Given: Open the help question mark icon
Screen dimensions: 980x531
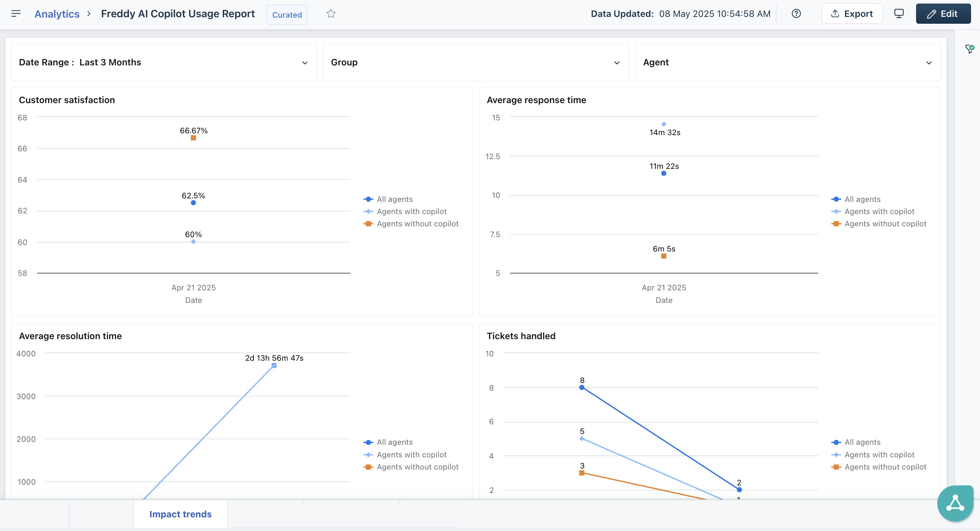Looking at the screenshot, I should coord(796,14).
